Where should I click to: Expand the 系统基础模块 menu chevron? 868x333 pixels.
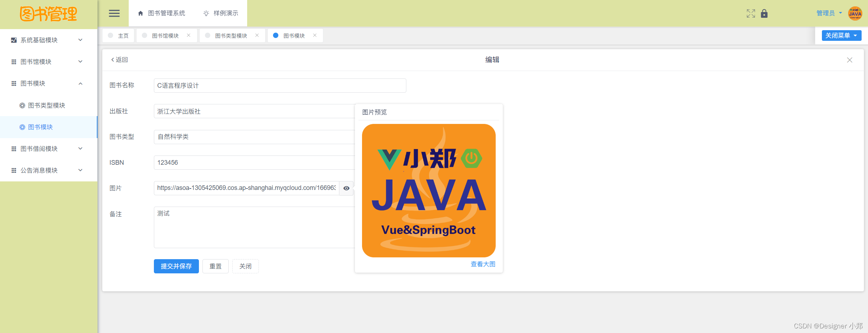point(80,40)
